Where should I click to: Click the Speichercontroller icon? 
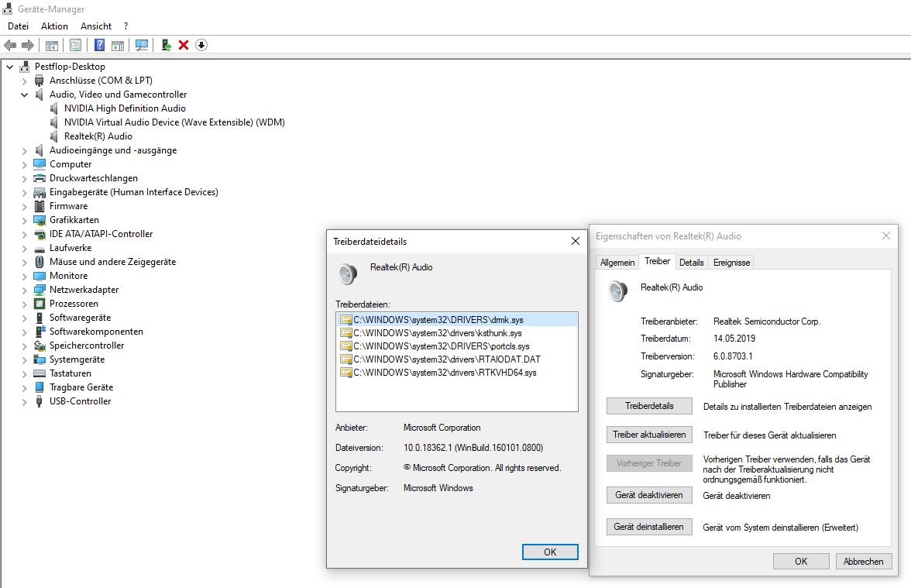[x=40, y=346]
